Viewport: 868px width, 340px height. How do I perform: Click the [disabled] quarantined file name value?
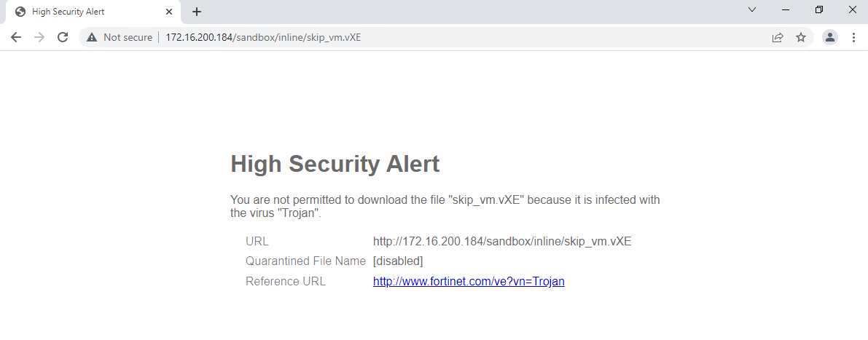tap(398, 261)
